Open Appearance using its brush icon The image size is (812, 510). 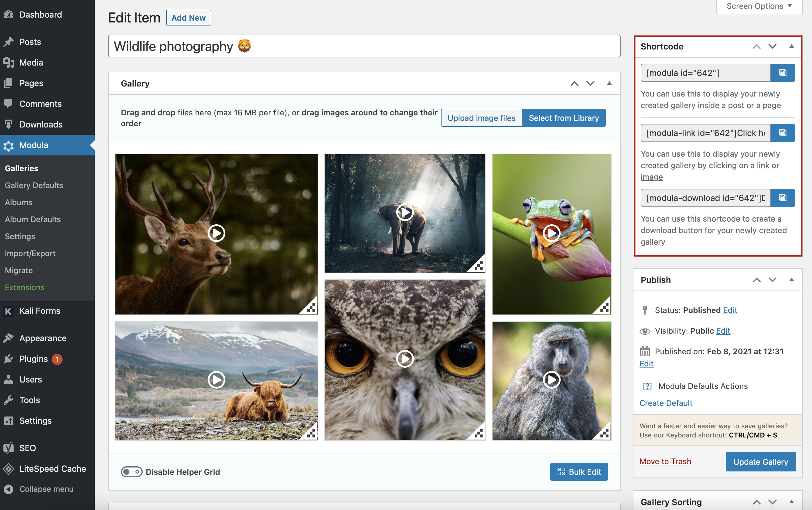(9, 338)
